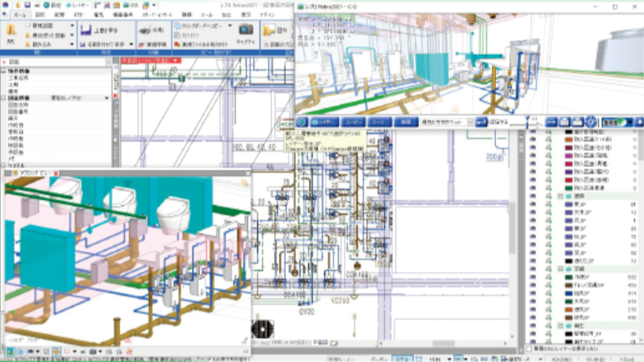
Task: Toggle eye icon for the orange-swatch layer
Action: [x=533, y=139]
